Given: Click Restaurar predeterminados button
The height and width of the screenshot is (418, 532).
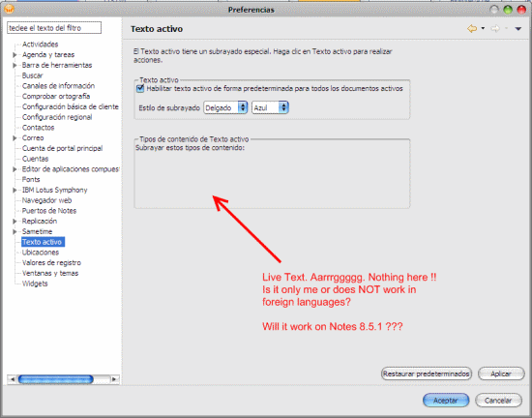Looking at the screenshot, I should 427,373.
